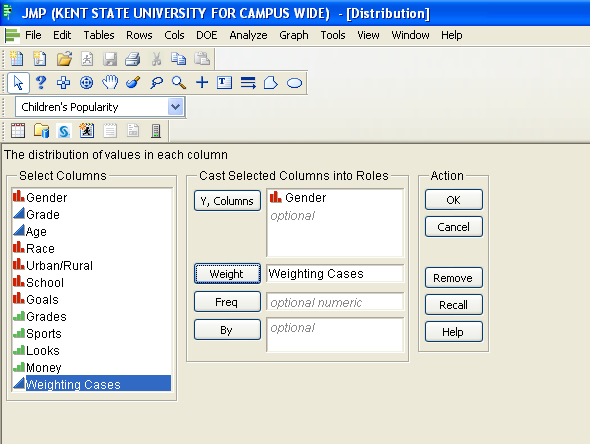The image size is (590, 444).
Task: Open the File menu
Action: pyautogui.click(x=33, y=35)
